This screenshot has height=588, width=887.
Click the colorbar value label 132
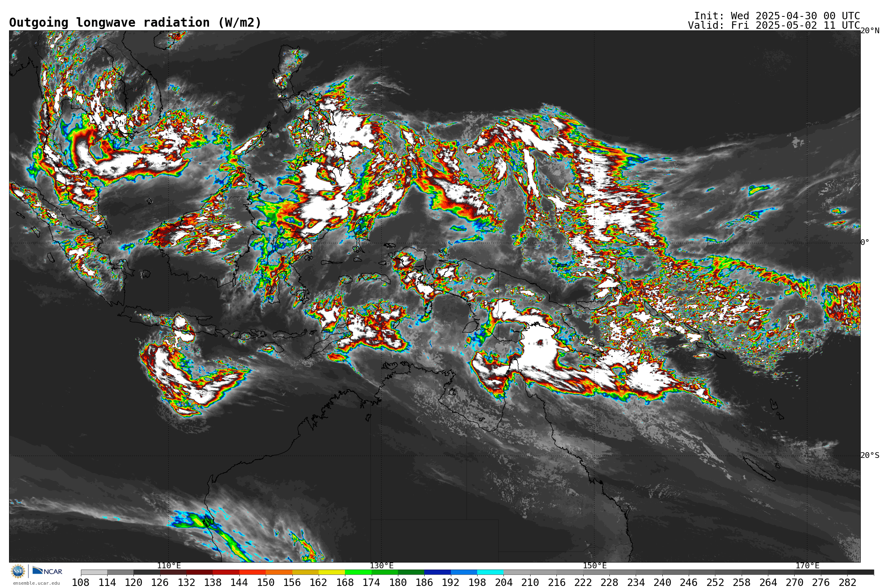click(x=186, y=582)
